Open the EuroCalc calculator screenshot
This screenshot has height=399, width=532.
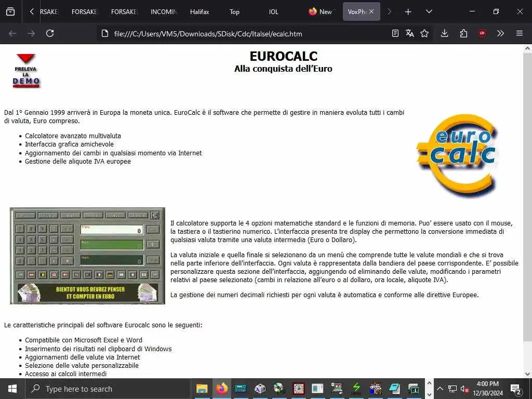(x=87, y=256)
